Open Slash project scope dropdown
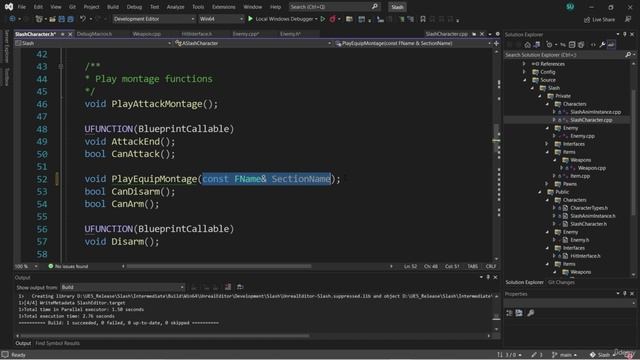The height and width of the screenshot is (360, 640). (x=93, y=43)
